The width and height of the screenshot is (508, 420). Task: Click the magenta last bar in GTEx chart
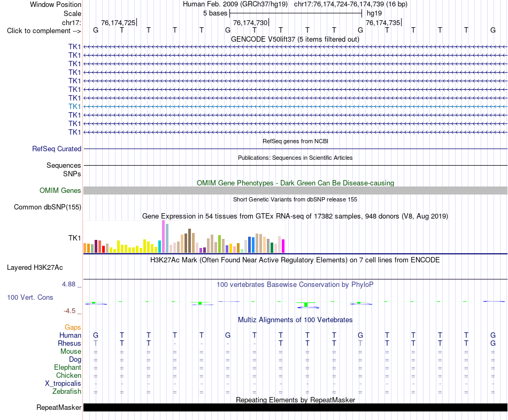tap(283, 246)
